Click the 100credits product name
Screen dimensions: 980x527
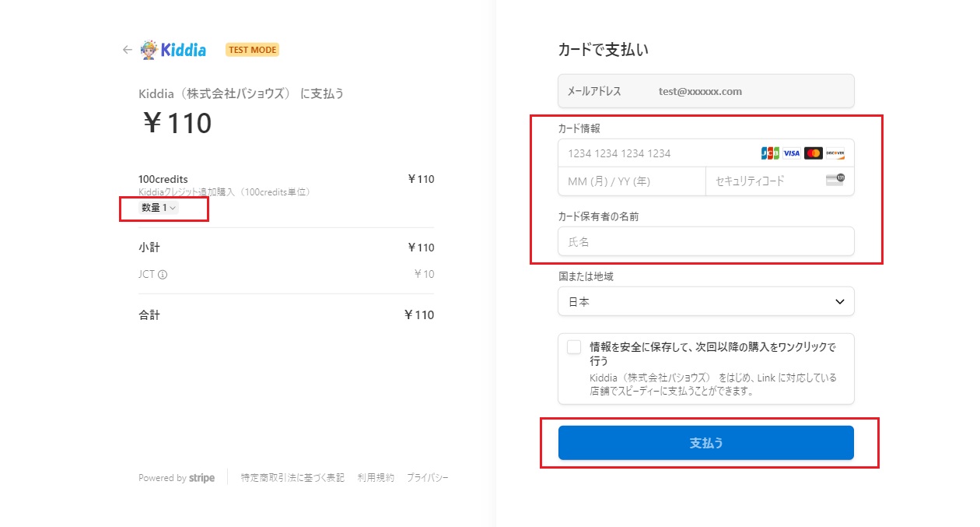click(x=163, y=179)
